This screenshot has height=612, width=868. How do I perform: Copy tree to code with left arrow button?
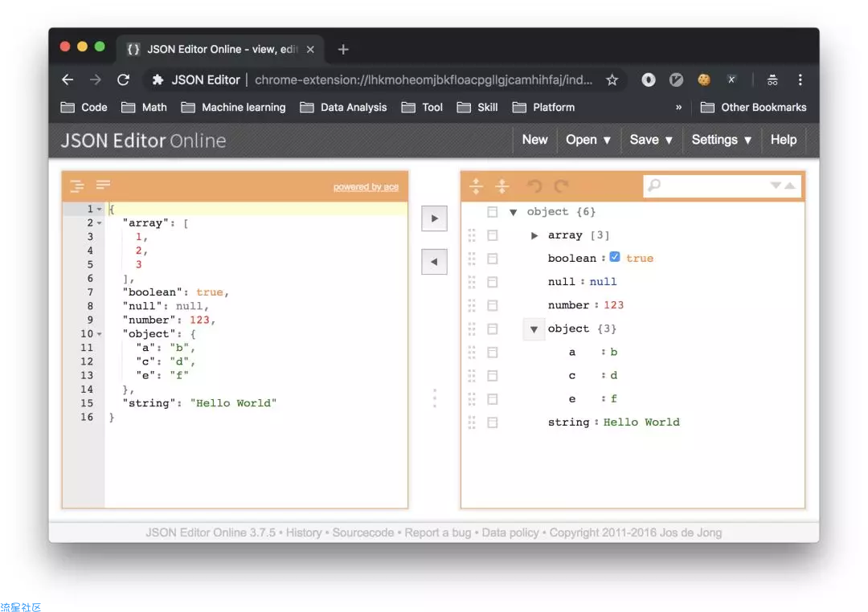pyautogui.click(x=434, y=262)
